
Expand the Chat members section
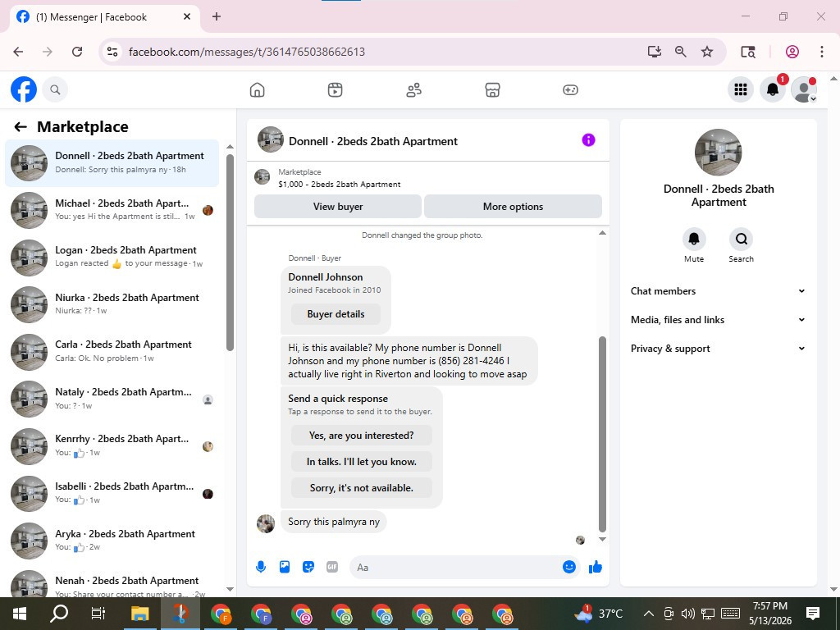coord(718,291)
